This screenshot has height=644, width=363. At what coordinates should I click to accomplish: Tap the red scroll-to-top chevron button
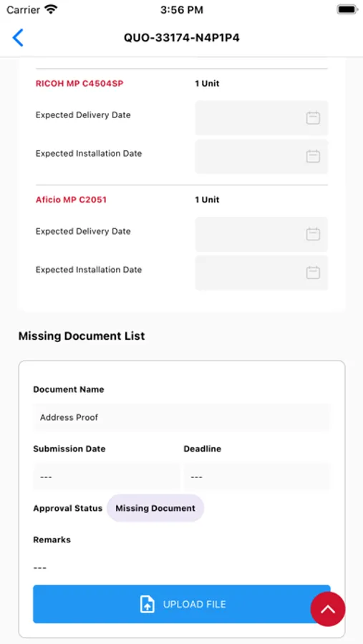click(328, 609)
